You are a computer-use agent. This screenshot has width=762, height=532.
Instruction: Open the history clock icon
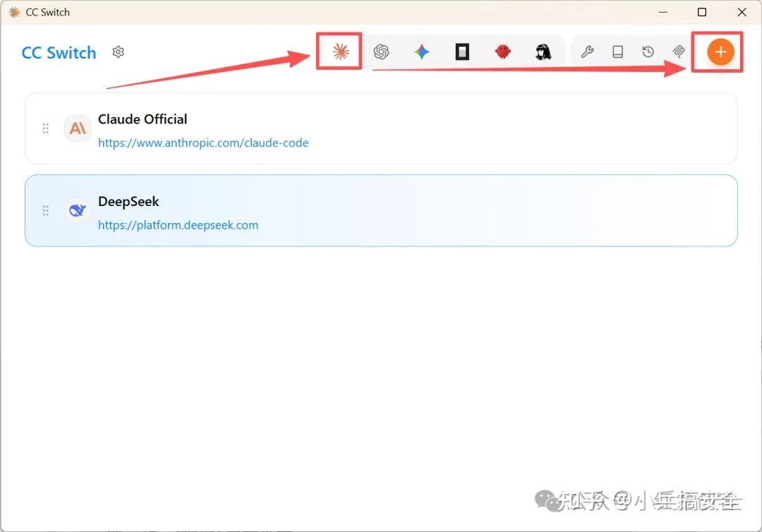tap(648, 52)
